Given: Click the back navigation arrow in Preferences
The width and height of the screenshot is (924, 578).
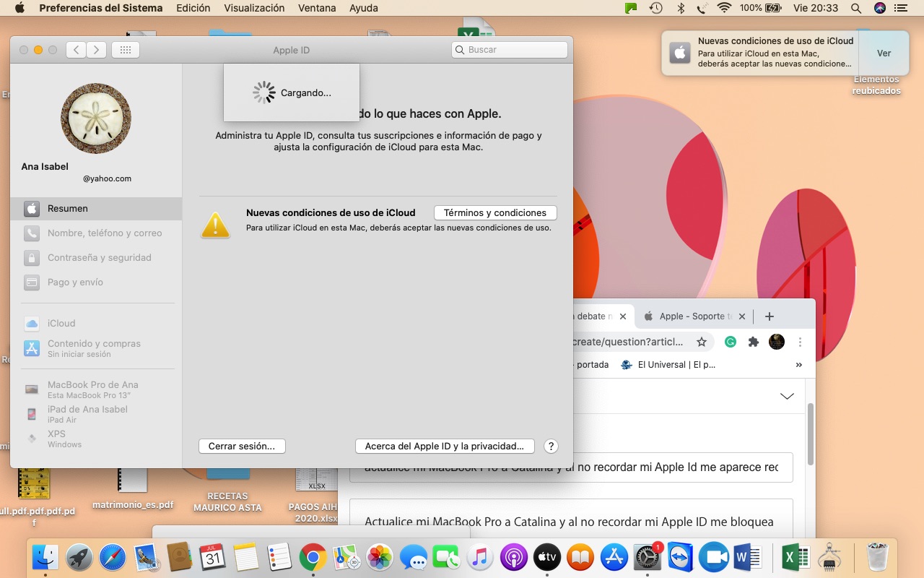Looking at the screenshot, I should [x=77, y=50].
